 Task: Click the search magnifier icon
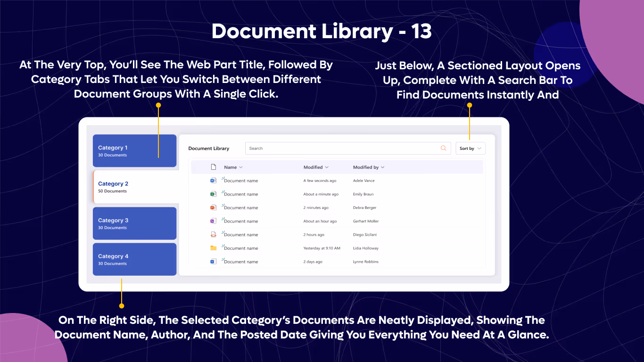coord(443,148)
